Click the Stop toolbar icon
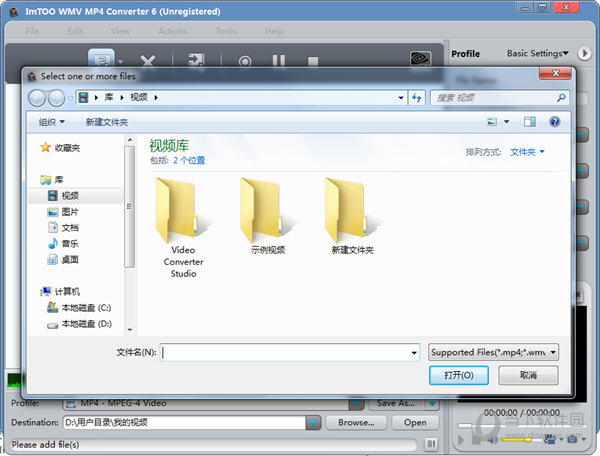The height and width of the screenshot is (456, 600). pyautogui.click(x=313, y=61)
